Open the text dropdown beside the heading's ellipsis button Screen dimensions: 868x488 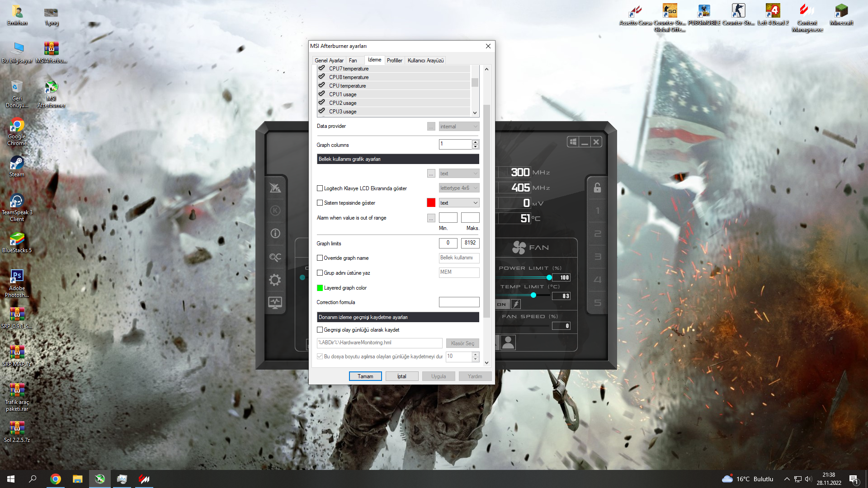point(459,174)
